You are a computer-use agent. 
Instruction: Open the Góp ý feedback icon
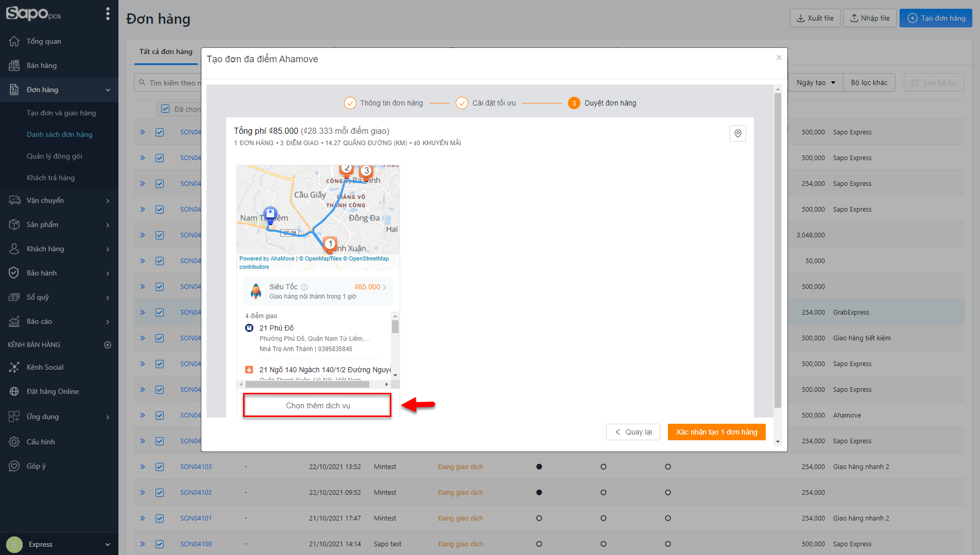tap(14, 466)
